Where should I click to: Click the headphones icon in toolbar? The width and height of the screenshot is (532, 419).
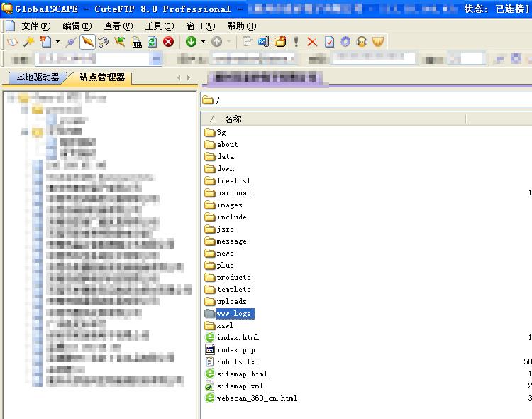pos(362,42)
